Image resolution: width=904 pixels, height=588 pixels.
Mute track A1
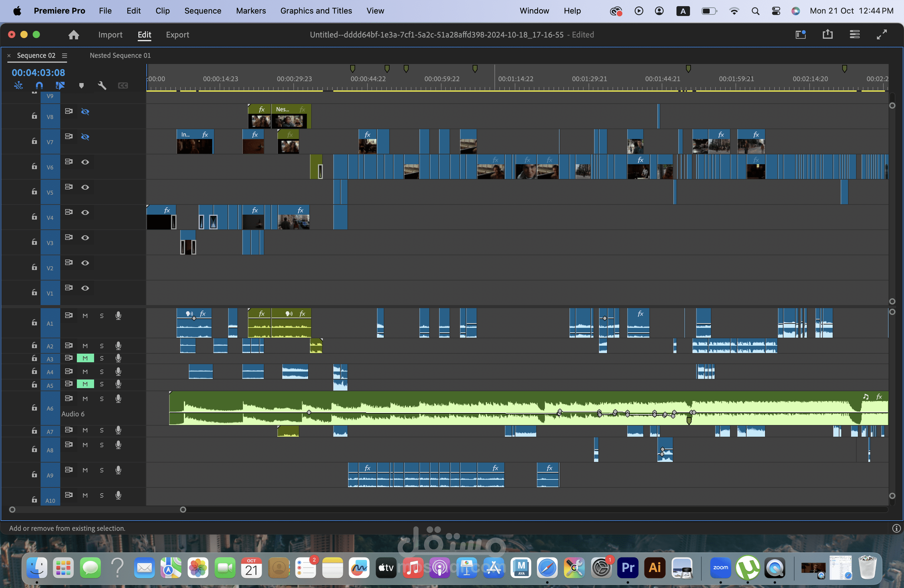pyautogui.click(x=85, y=316)
